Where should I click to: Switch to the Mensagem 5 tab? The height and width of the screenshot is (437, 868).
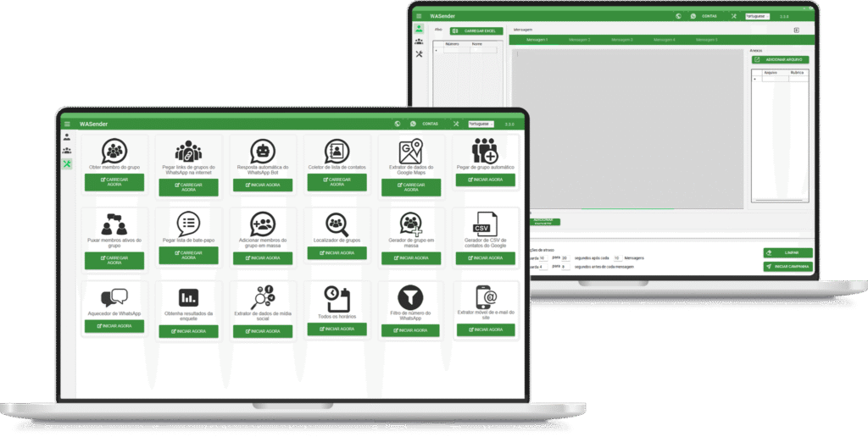(x=706, y=40)
